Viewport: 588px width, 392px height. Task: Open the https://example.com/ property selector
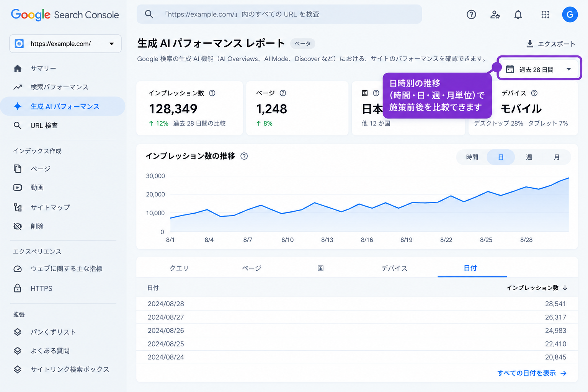65,44
